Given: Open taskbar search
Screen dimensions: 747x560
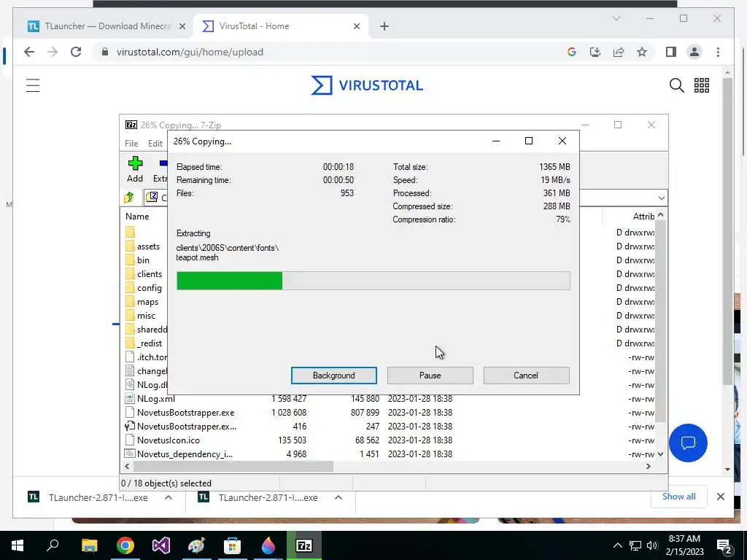Looking at the screenshot, I should point(53,545).
